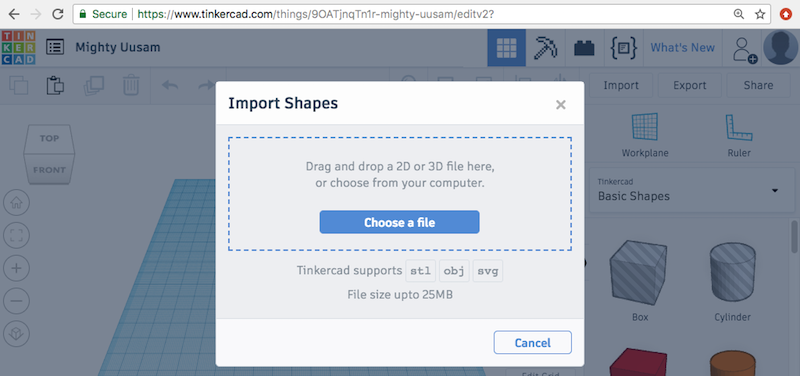Click the invite people icon
The image size is (800, 376).
coord(744,49)
